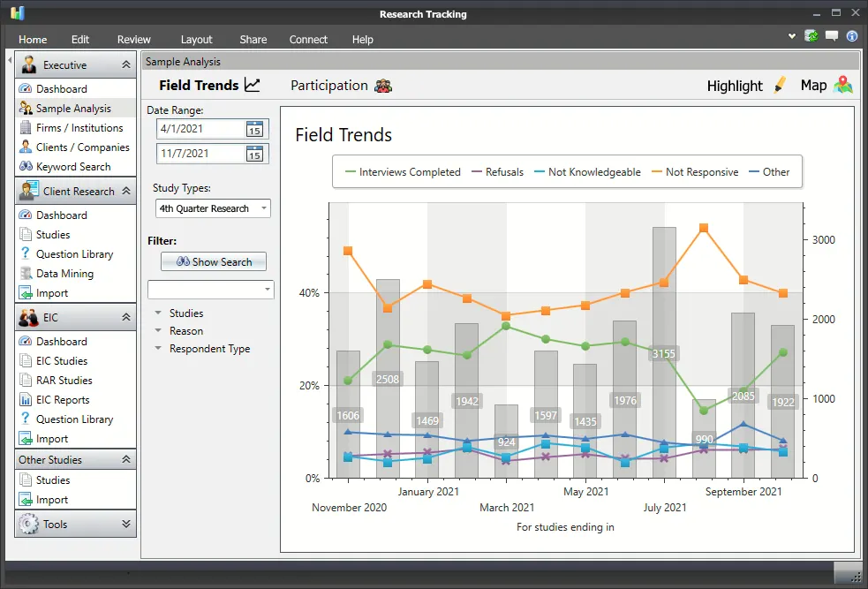Screen dimensions: 868x589
Task: Click the Client Research Import icon
Action: pos(26,293)
